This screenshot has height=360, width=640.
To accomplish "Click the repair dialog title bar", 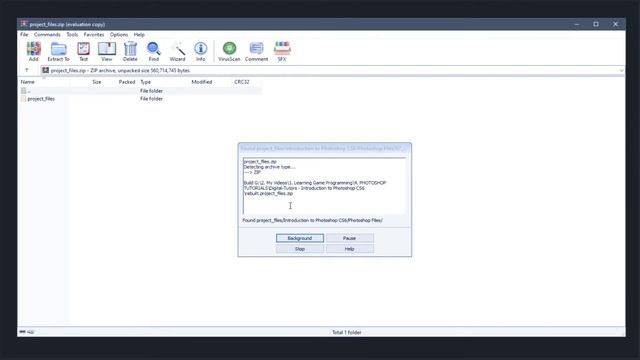I will 324,148.
